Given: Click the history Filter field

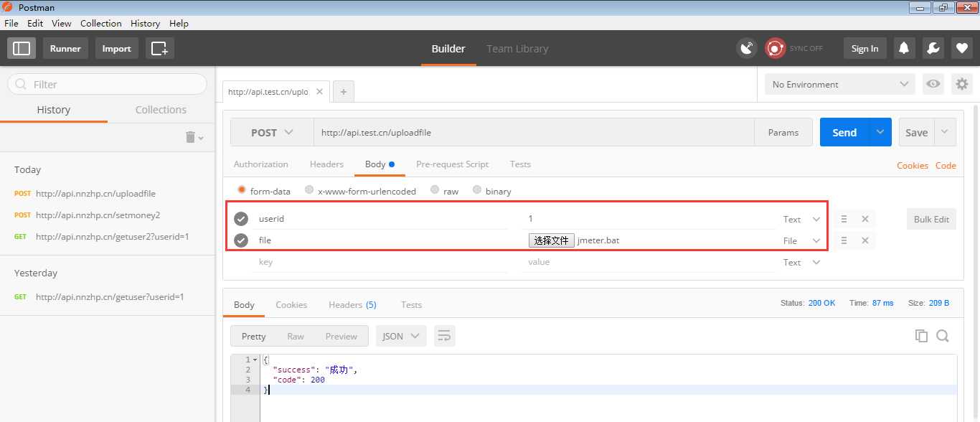Looking at the screenshot, I should pos(107,84).
